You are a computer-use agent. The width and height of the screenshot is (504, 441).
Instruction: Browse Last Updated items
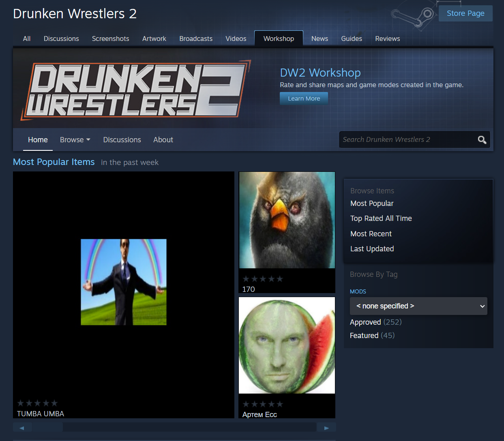point(372,249)
